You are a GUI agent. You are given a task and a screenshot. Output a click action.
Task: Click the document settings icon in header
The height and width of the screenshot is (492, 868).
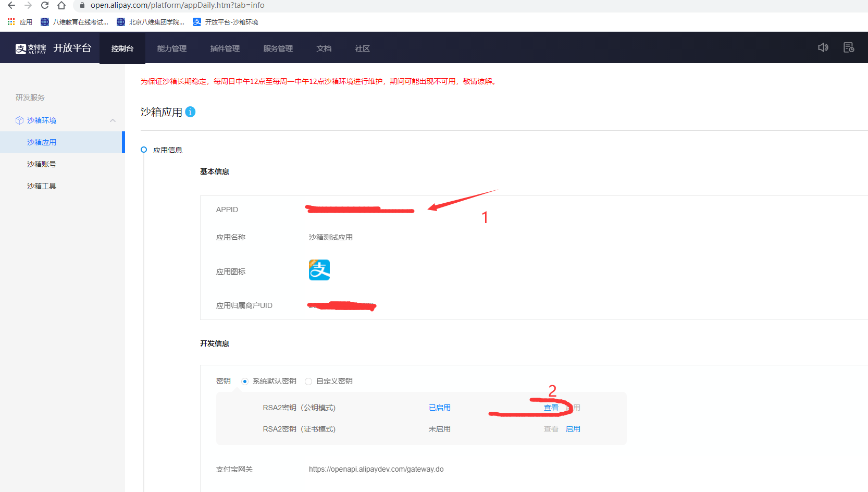click(849, 47)
